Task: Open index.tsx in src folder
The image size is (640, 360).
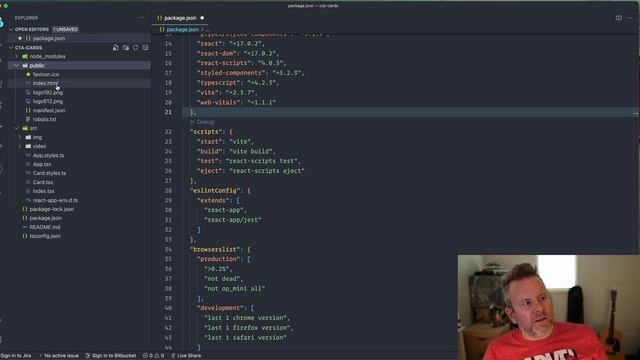Action: coord(43,191)
